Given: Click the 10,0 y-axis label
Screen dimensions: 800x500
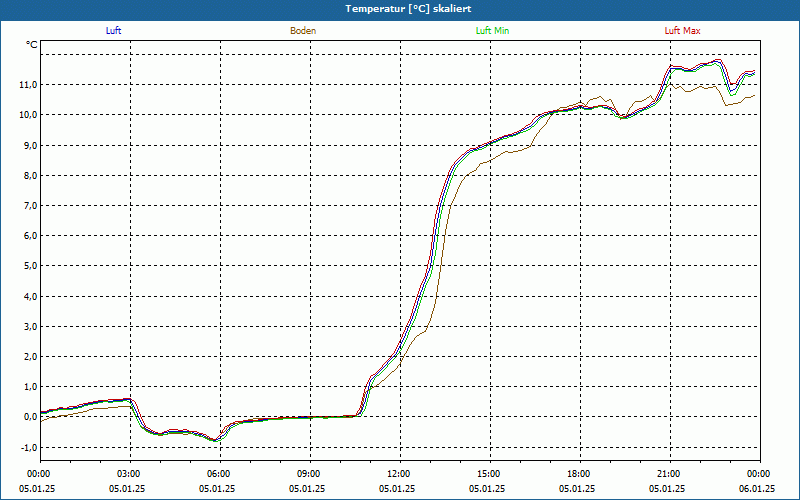Looking at the screenshot, I should (28, 115).
